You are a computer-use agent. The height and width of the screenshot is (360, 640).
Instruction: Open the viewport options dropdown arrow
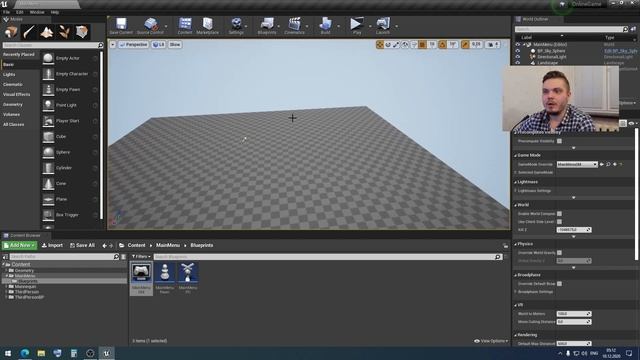click(x=113, y=44)
